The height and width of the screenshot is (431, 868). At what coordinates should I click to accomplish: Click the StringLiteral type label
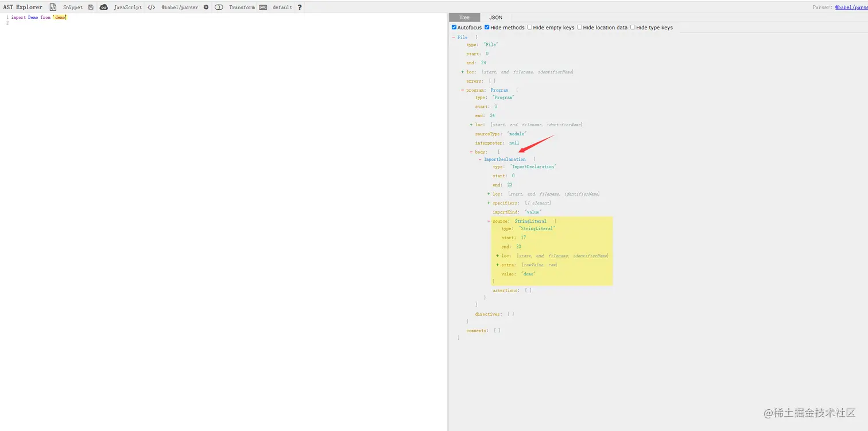click(x=530, y=222)
